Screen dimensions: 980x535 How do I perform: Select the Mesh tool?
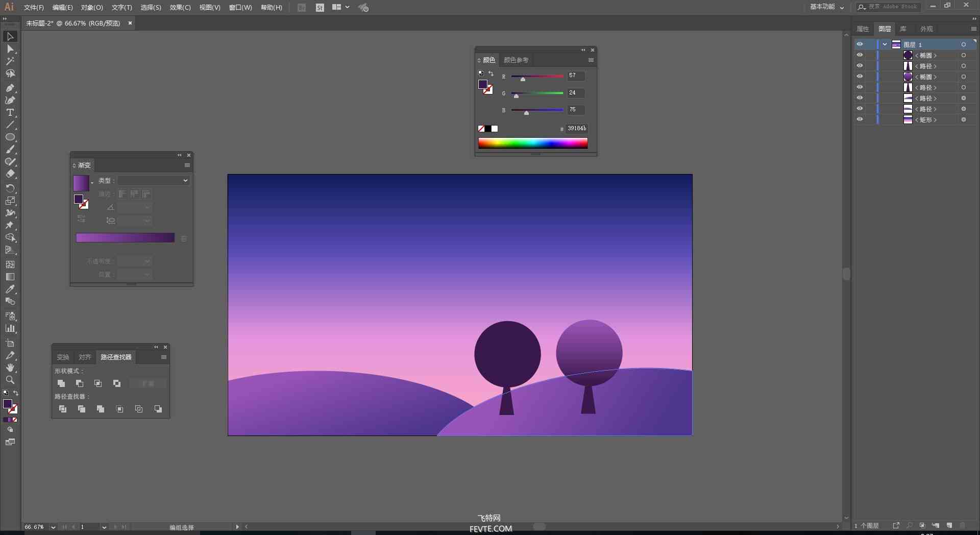coord(10,264)
